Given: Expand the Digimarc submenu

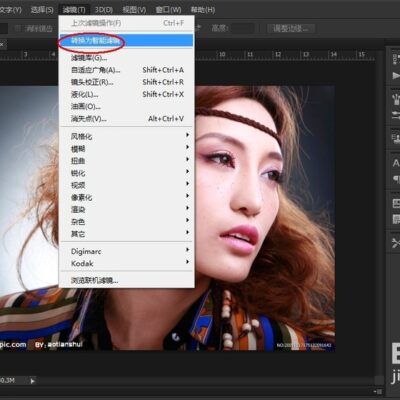Looking at the screenshot, I should (x=127, y=251).
